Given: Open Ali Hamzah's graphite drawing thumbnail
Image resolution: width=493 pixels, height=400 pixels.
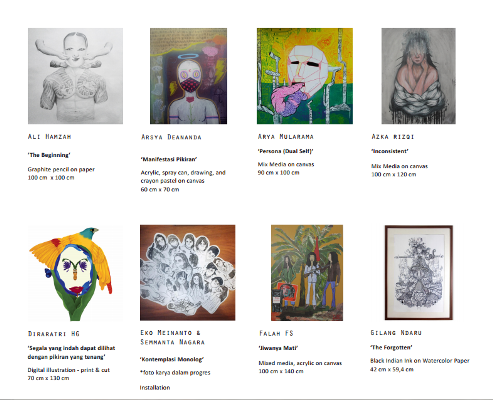Looking at the screenshot, I should point(75,76).
